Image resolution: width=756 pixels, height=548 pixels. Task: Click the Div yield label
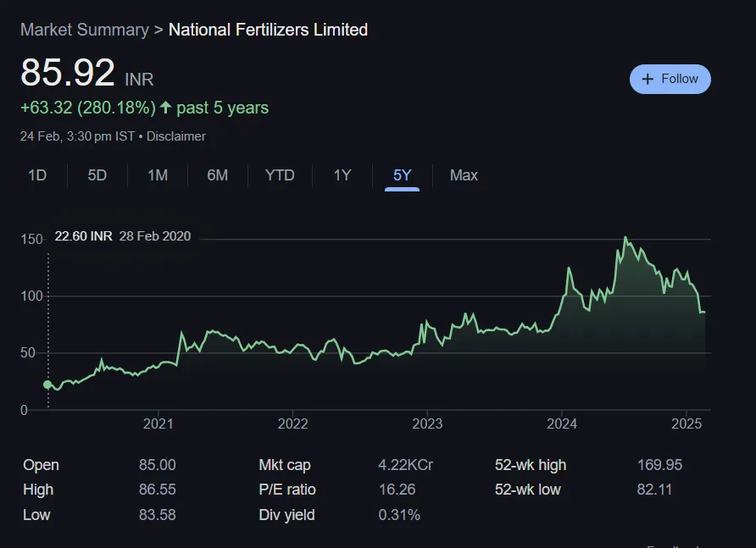pyautogui.click(x=286, y=515)
